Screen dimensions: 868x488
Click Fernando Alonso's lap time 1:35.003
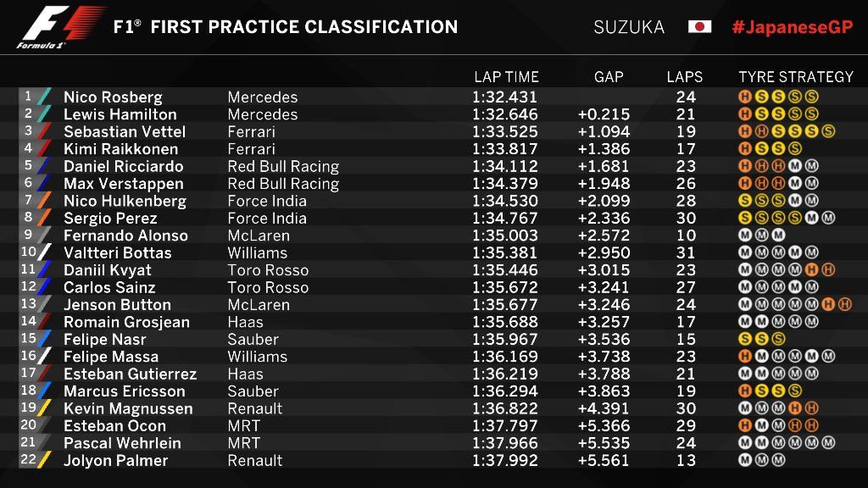click(x=504, y=236)
